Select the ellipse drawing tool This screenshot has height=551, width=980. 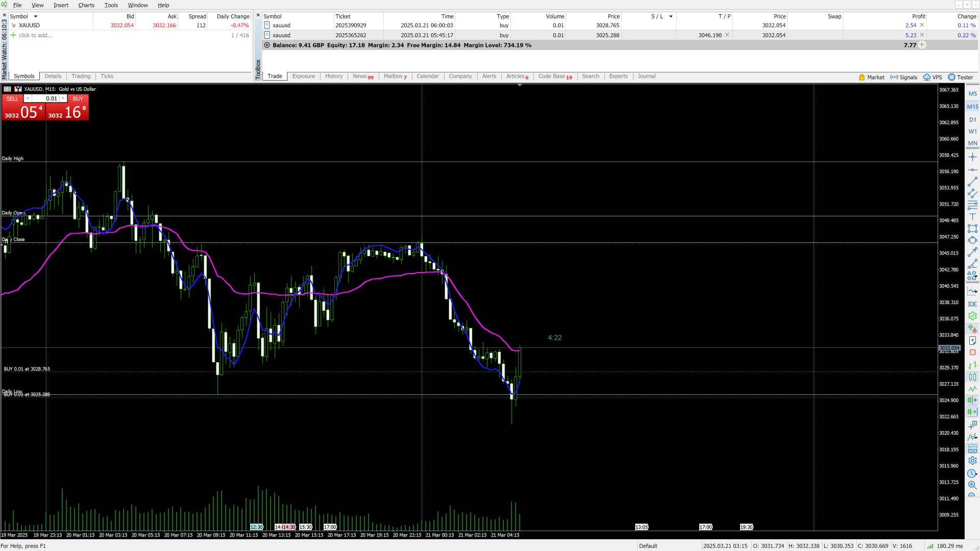[972, 240]
